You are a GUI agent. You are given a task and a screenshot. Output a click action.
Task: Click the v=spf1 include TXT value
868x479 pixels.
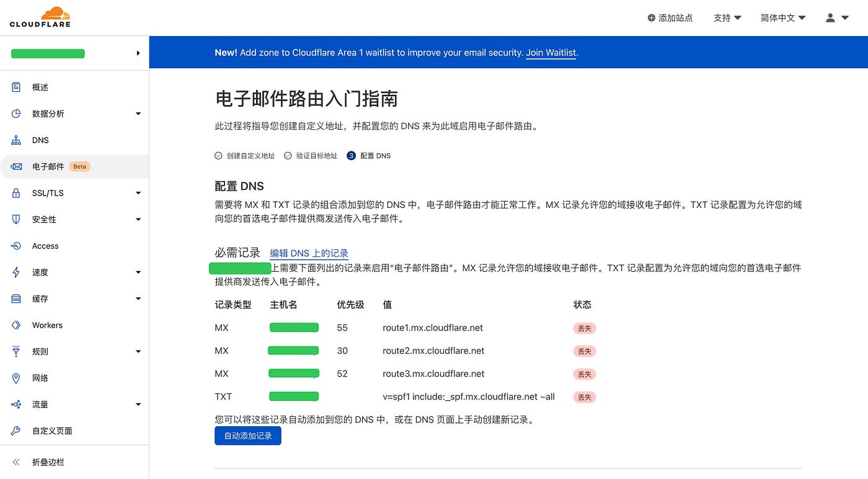pyautogui.click(x=469, y=396)
